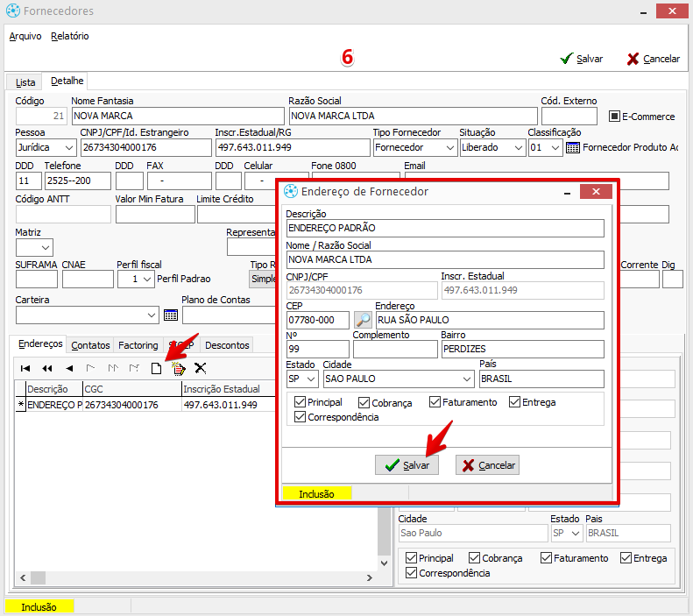Viewport: 693px width, 616px height.
Task: Uncheck Faturamento in address dialog
Action: (x=435, y=402)
